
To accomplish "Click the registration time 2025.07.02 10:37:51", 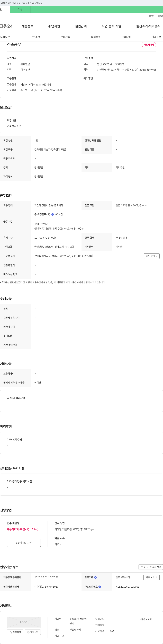I will tap(46, 578).
